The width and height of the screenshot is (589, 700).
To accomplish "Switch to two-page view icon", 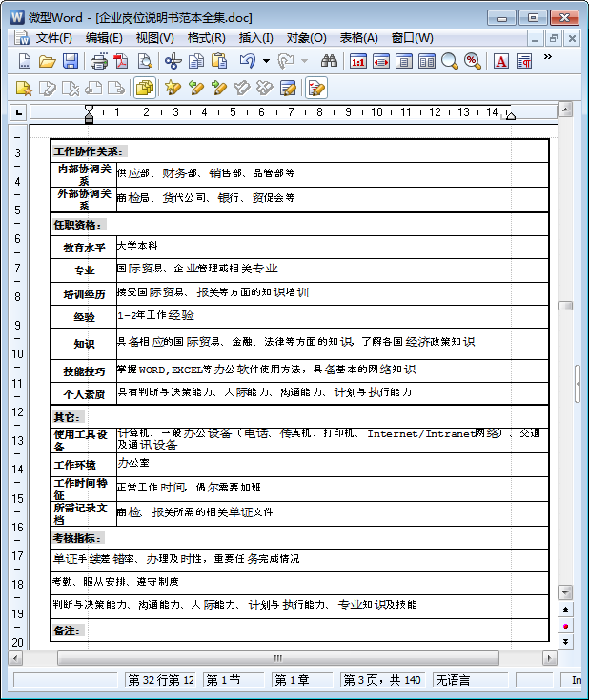I will coord(427,61).
